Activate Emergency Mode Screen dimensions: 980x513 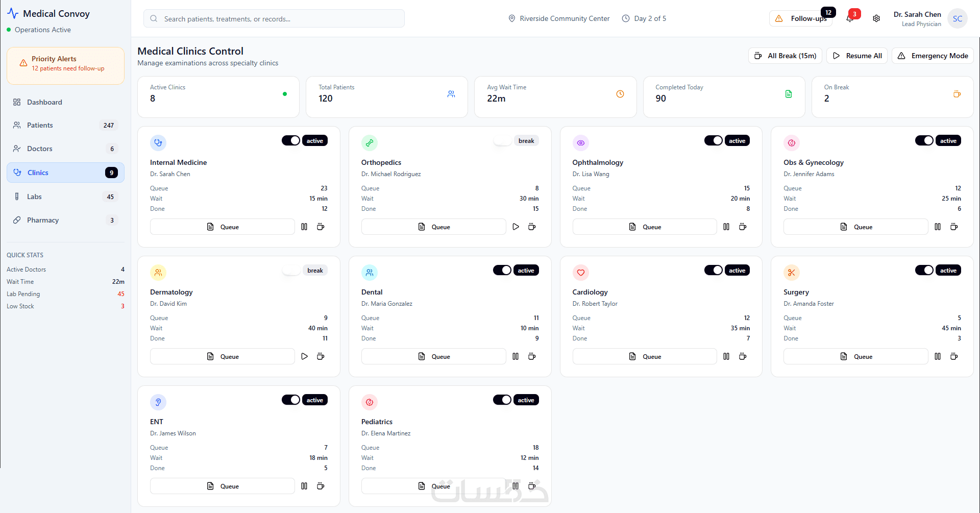point(933,56)
